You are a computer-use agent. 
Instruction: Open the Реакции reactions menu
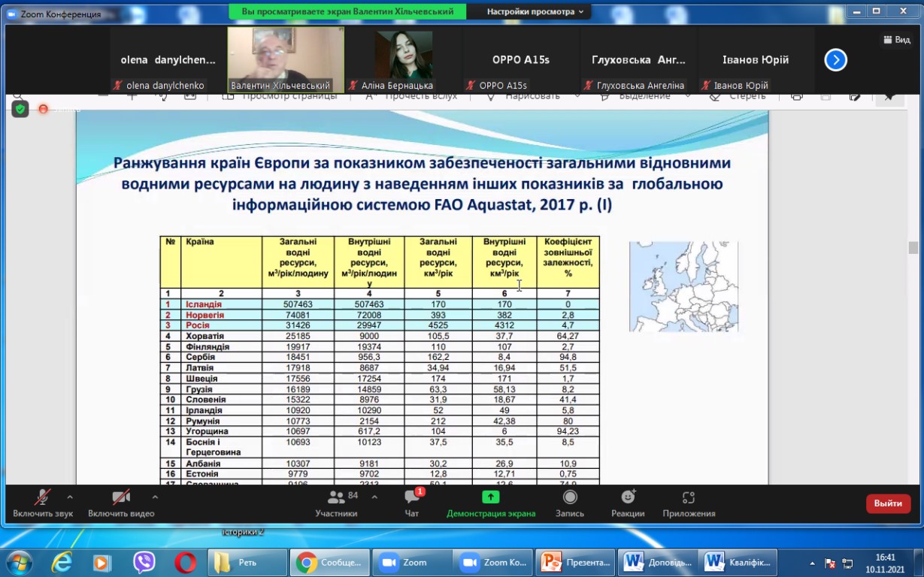(628, 503)
